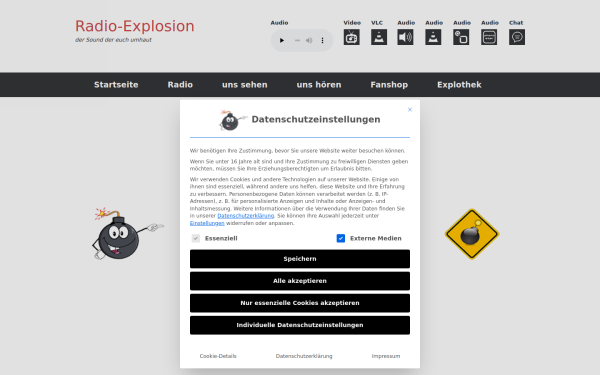
Task: Open the Audio icon with circle and square
Action: click(x=461, y=37)
